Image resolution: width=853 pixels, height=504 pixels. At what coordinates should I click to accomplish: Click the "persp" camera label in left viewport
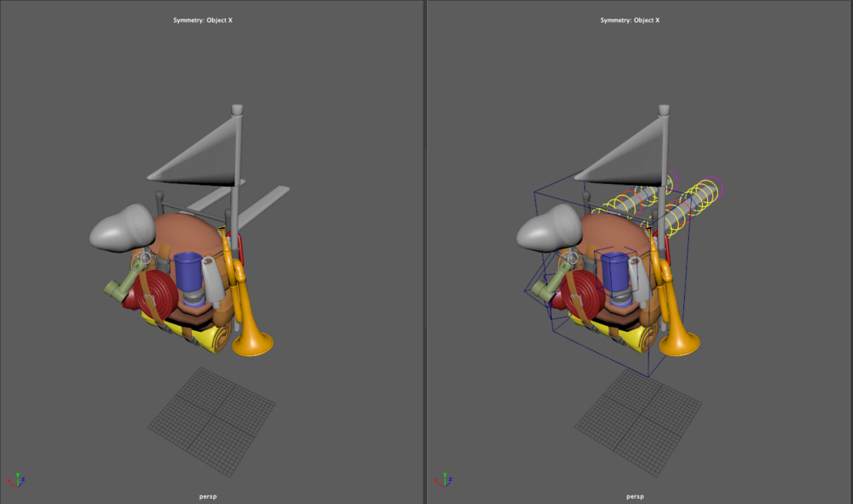pos(208,496)
